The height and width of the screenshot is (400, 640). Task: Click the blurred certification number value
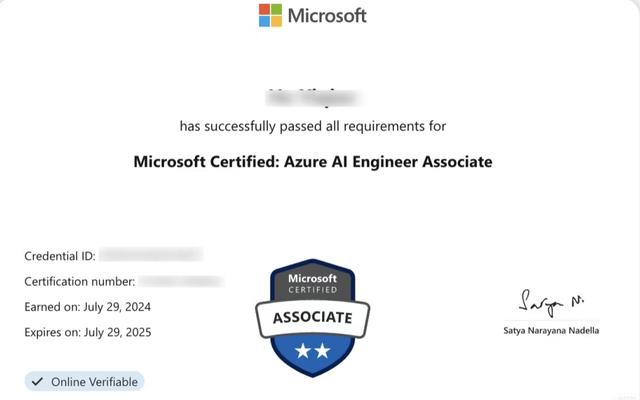pos(180,282)
